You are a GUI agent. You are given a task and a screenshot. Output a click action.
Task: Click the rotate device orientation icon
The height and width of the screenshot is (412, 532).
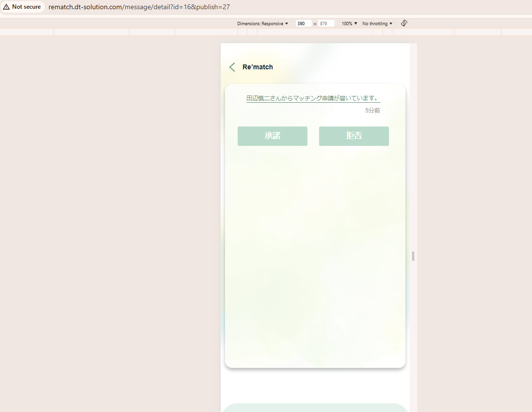click(x=404, y=23)
